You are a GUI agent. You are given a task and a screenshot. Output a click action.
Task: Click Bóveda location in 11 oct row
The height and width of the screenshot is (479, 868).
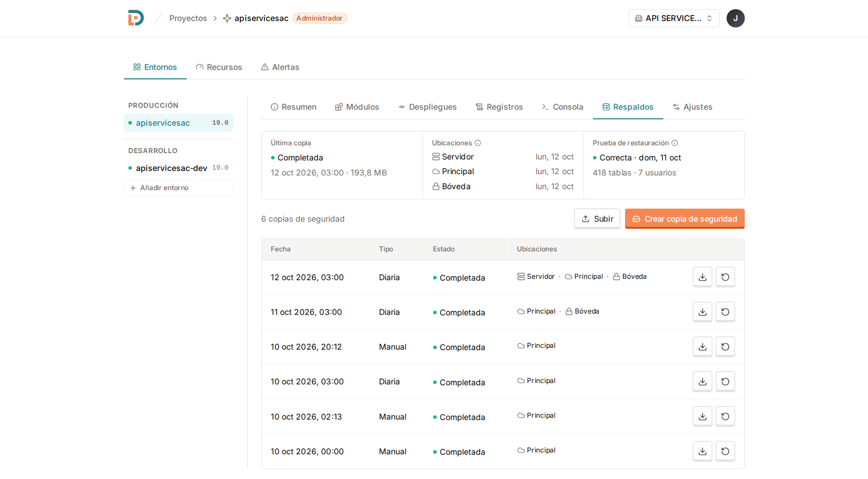click(582, 311)
